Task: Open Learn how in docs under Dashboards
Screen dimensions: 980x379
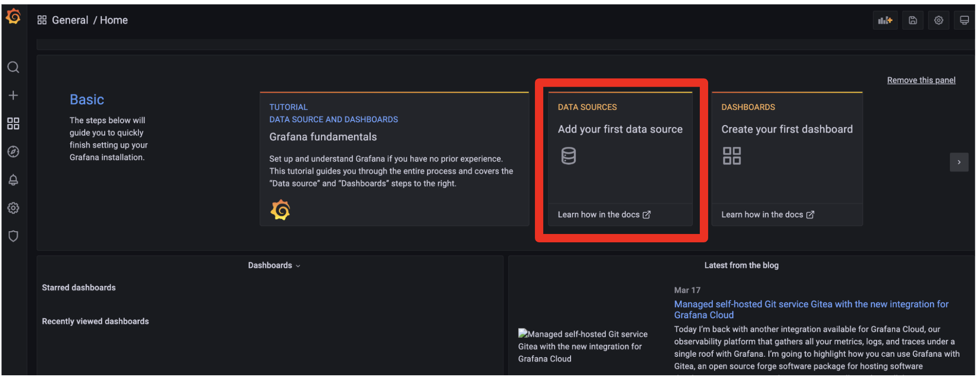Action: tap(767, 215)
